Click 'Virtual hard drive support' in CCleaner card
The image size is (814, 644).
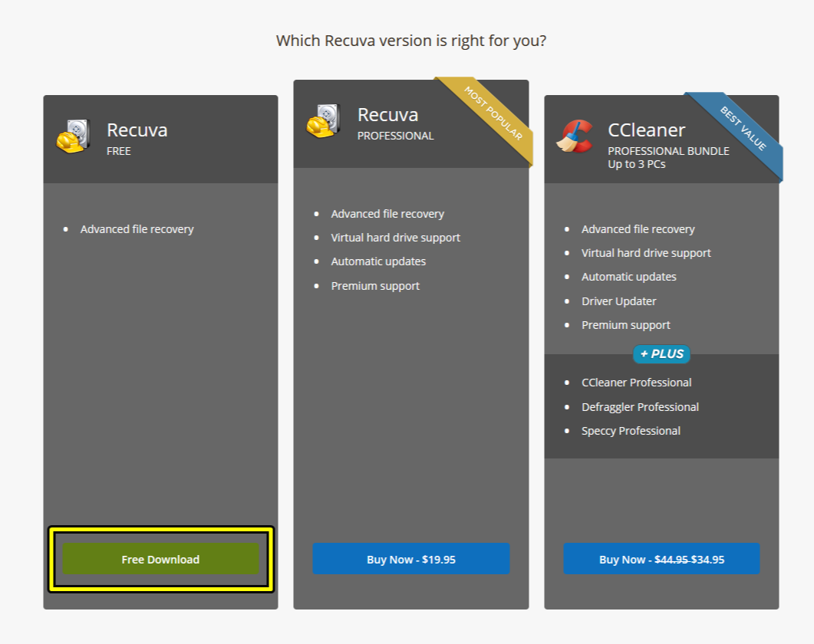pyautogui.click(x=646, y=253)
